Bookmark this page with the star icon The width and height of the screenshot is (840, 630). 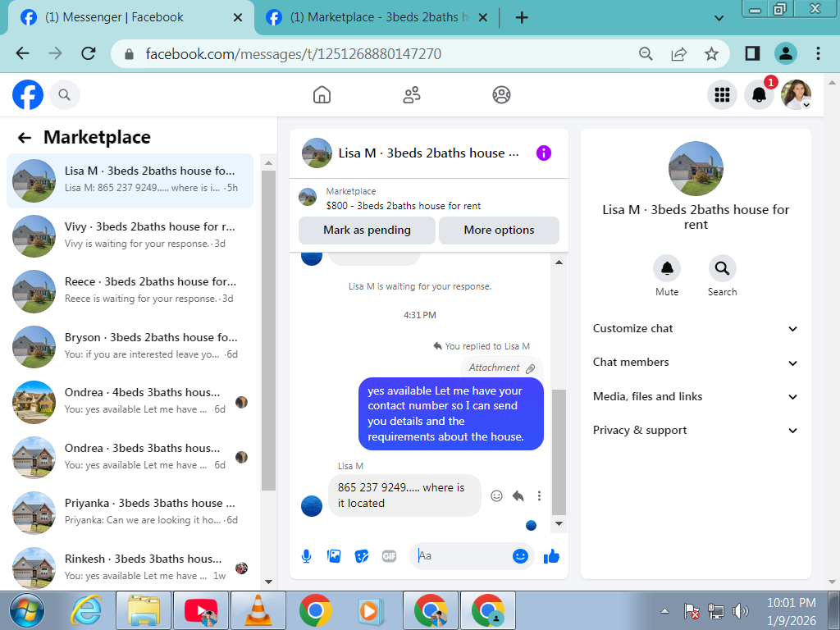pyautogui.click(x=711, y=53)
